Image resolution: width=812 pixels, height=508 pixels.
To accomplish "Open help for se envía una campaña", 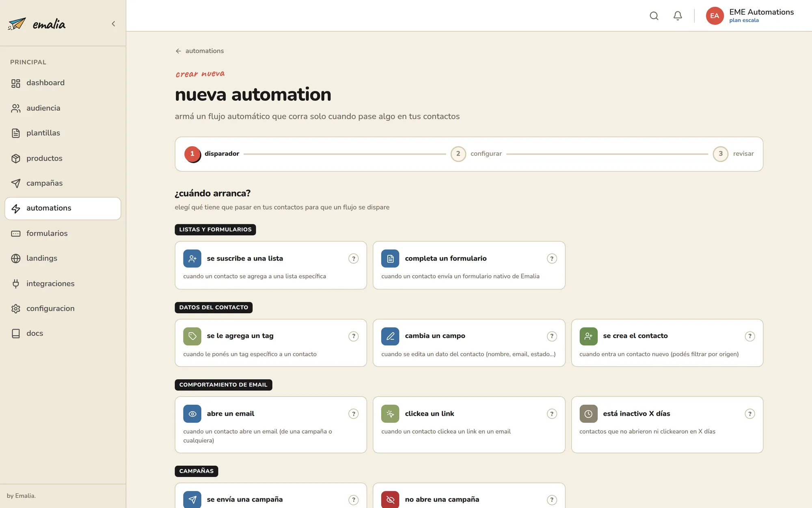I will [x=354, y=500].
